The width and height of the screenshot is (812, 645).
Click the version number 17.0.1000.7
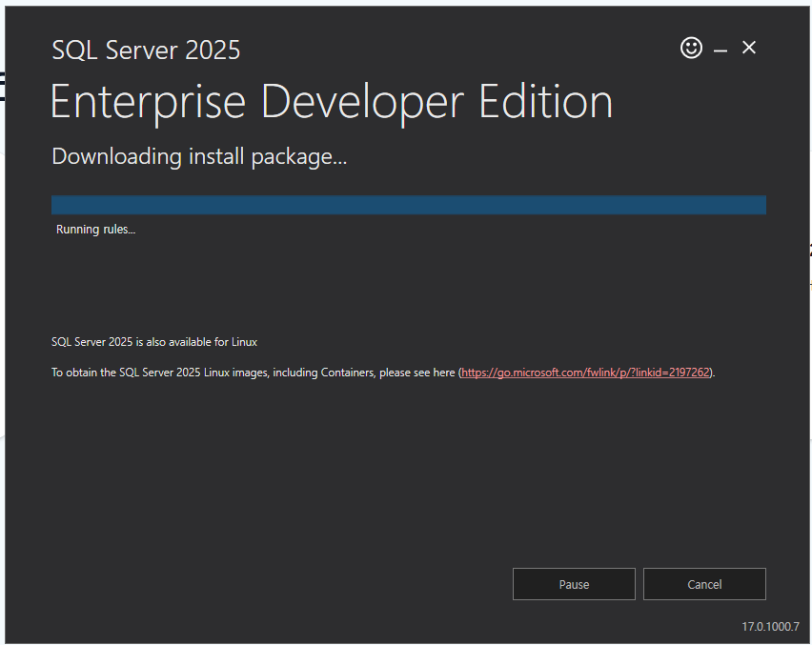click(771, 626)
